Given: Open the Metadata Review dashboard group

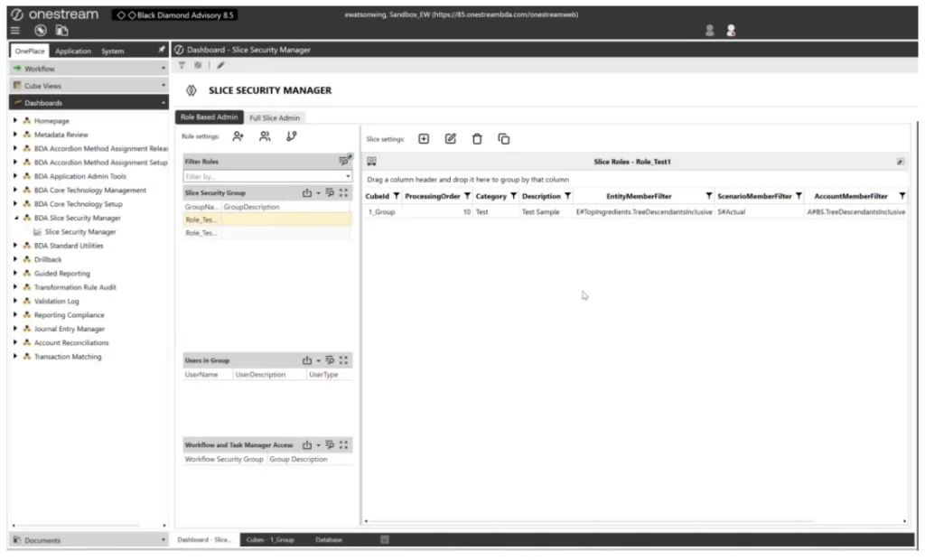Looking at the screenshot, I should pos(61,135).
